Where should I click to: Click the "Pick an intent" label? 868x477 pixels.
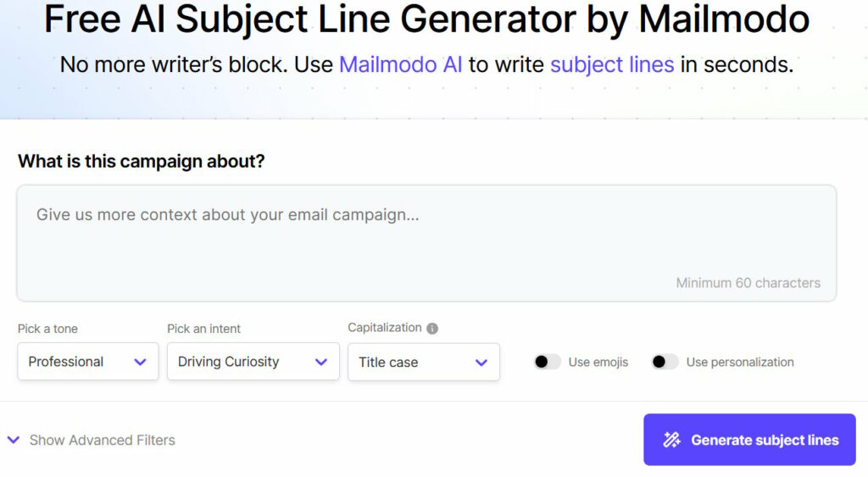[x=203, y=329]
